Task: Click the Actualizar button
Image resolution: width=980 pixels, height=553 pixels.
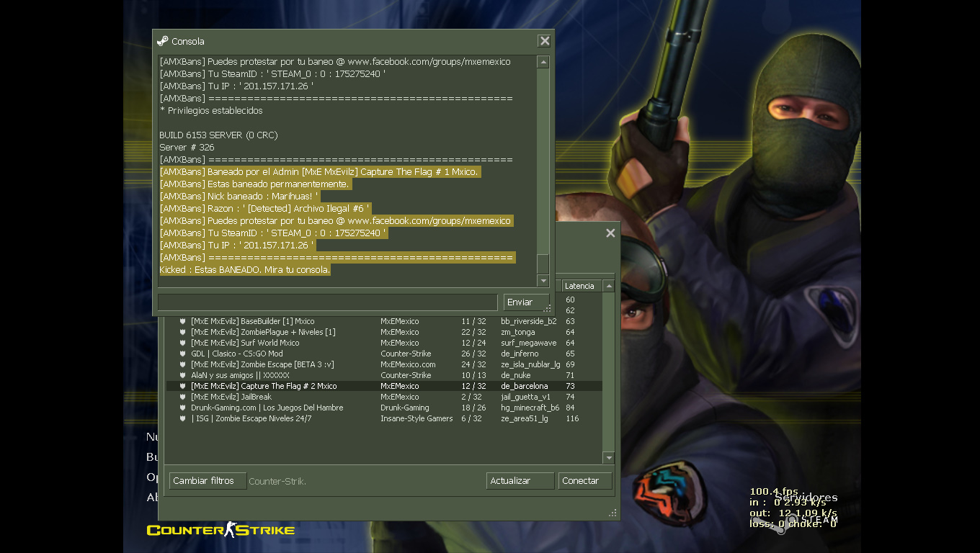Action: pos(520,481)
